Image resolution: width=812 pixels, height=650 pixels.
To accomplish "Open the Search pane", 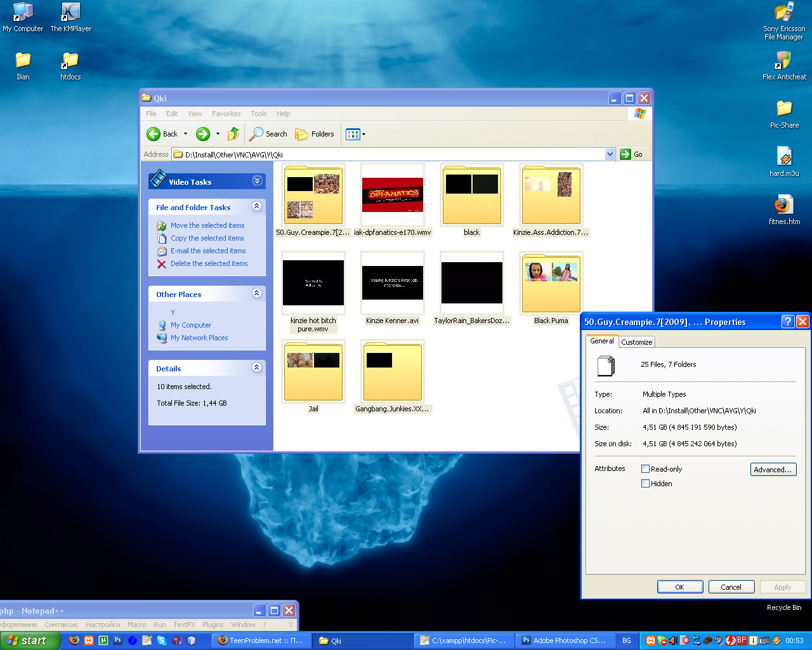I will [x=268, y=134].
